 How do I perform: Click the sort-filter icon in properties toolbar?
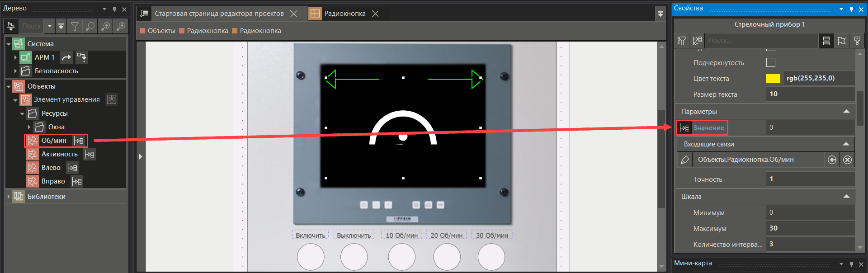(x=682, y=41)
